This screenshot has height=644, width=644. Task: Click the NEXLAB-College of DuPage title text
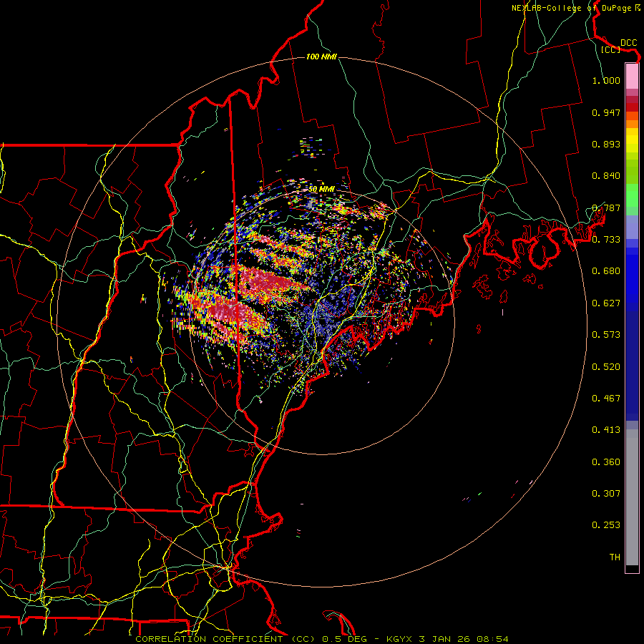coord(572,8)
